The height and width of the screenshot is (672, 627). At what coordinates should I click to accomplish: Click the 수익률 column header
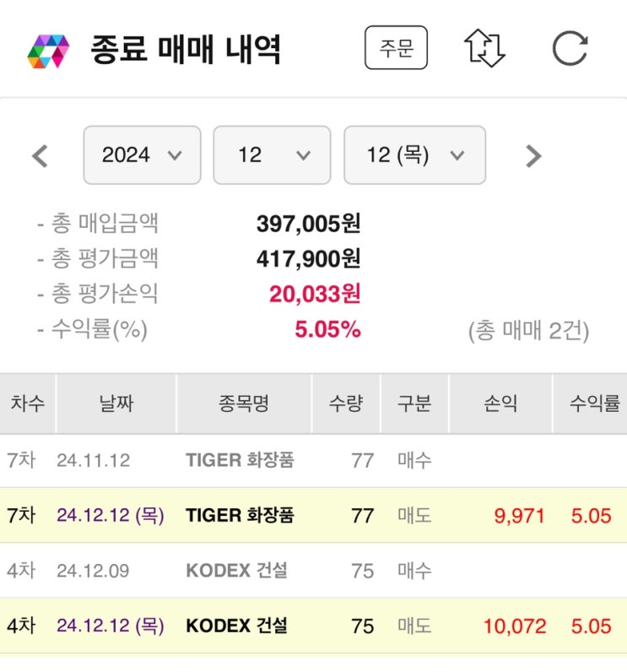click(592, 404)
